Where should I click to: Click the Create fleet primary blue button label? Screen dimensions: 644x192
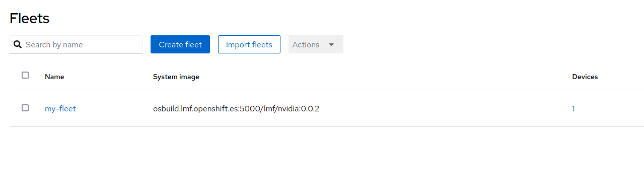point(180,44)
